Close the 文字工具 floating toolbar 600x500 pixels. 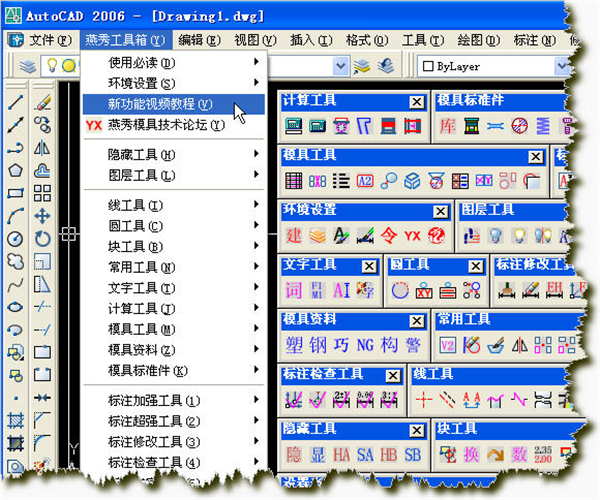pyautogui.click(x=370, y=265)
